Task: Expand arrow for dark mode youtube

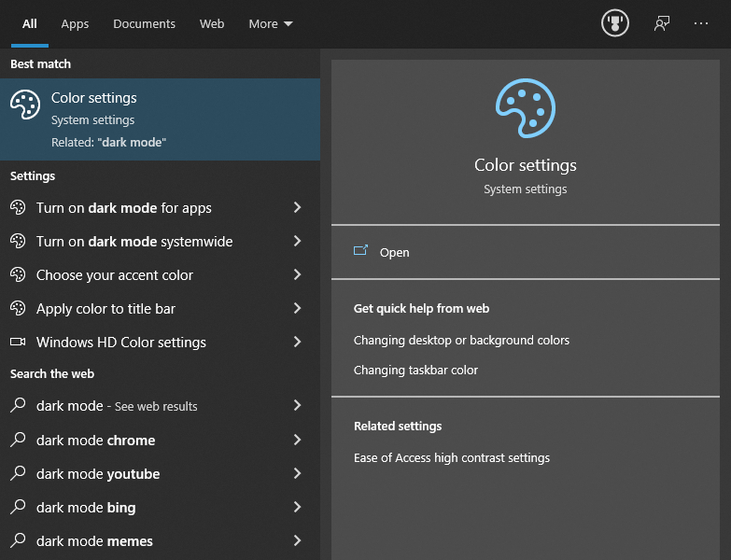Action: [297, 473]
